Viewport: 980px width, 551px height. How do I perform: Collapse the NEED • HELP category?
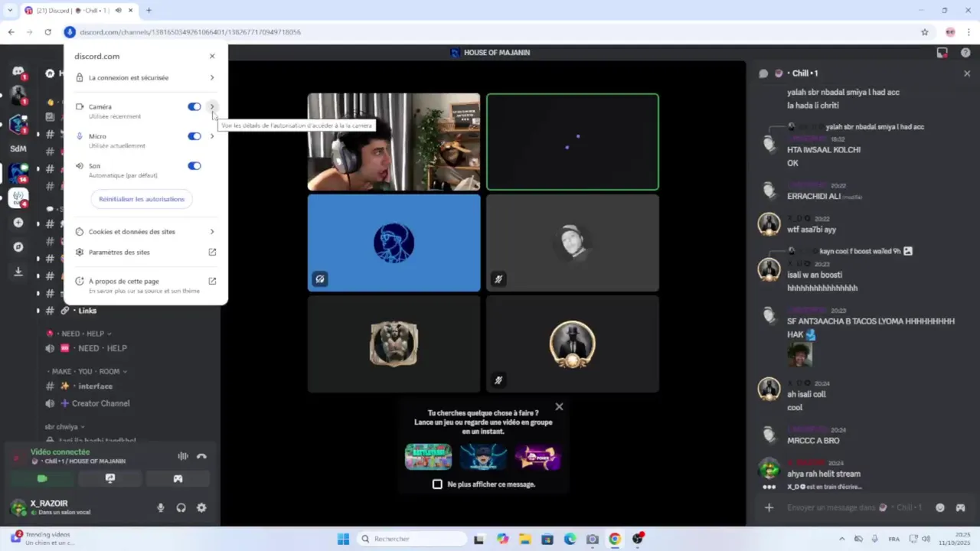click(80, 334)
